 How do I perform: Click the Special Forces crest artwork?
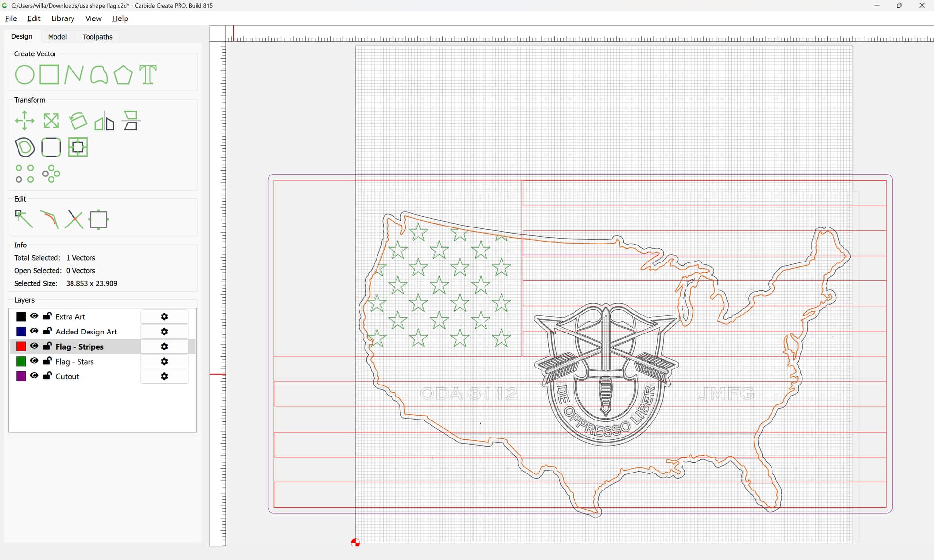606,374
